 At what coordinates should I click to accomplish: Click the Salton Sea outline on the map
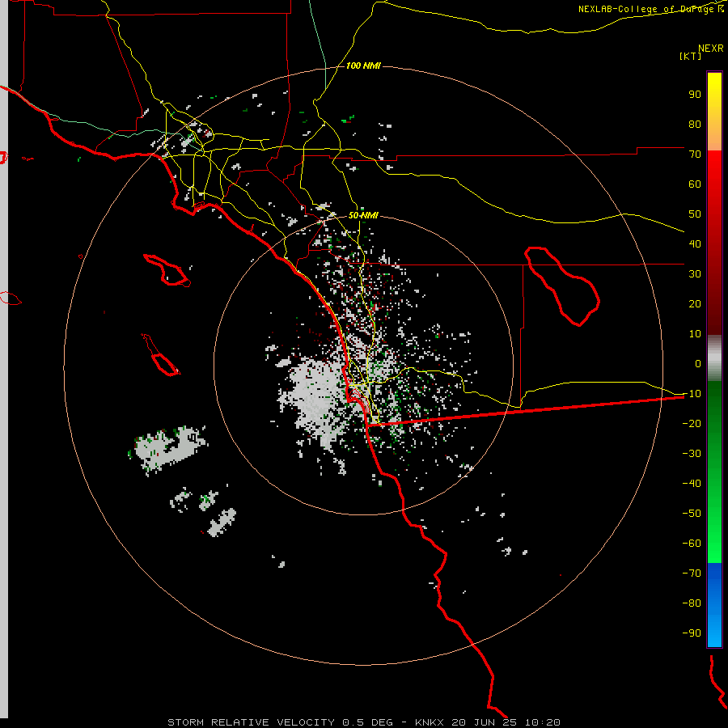[563, 286]
